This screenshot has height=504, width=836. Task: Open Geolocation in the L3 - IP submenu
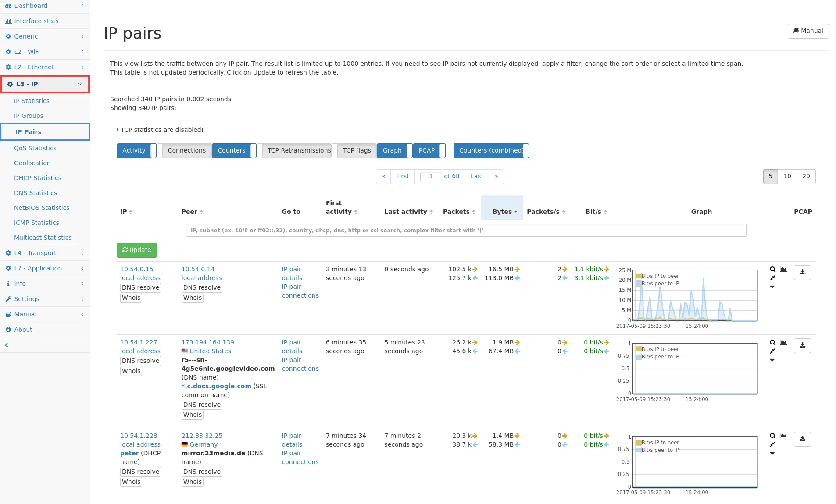click(32, 163)
